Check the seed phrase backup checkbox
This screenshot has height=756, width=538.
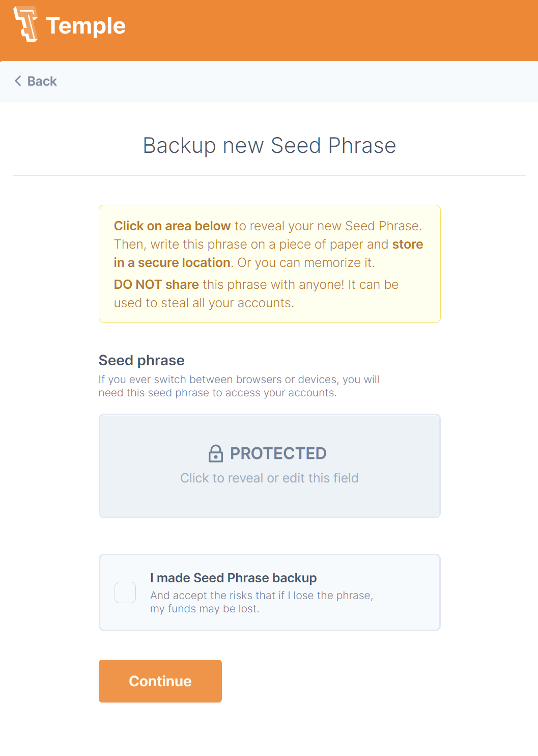coord(125,592)
